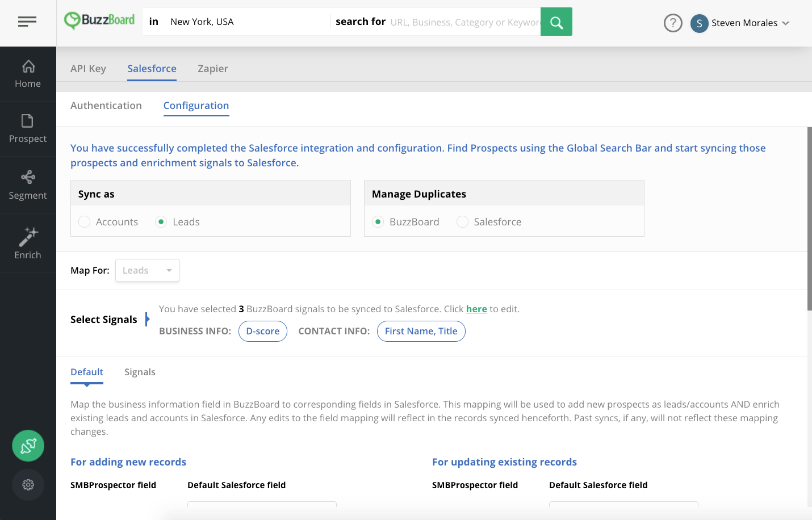Click the green integrations plug icon
The image size is (812, 520).
click(x=28, y=446)
